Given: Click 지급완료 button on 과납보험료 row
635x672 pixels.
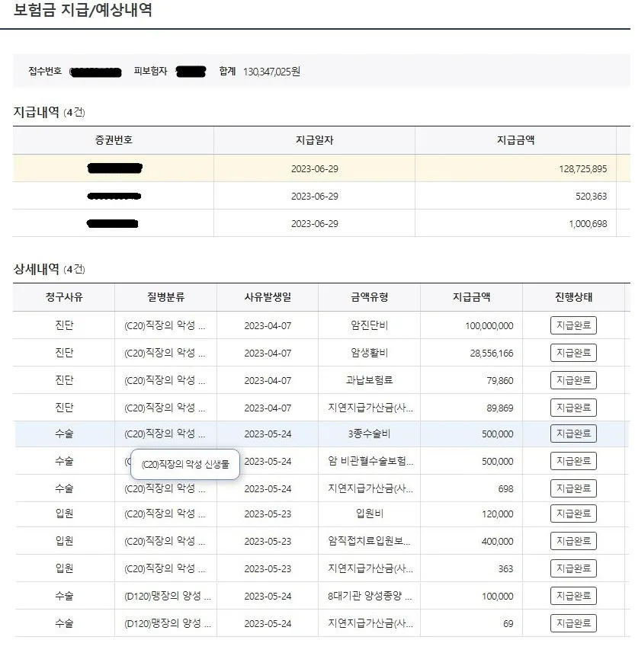Looking at the screenshot, I should click(572, 379).
